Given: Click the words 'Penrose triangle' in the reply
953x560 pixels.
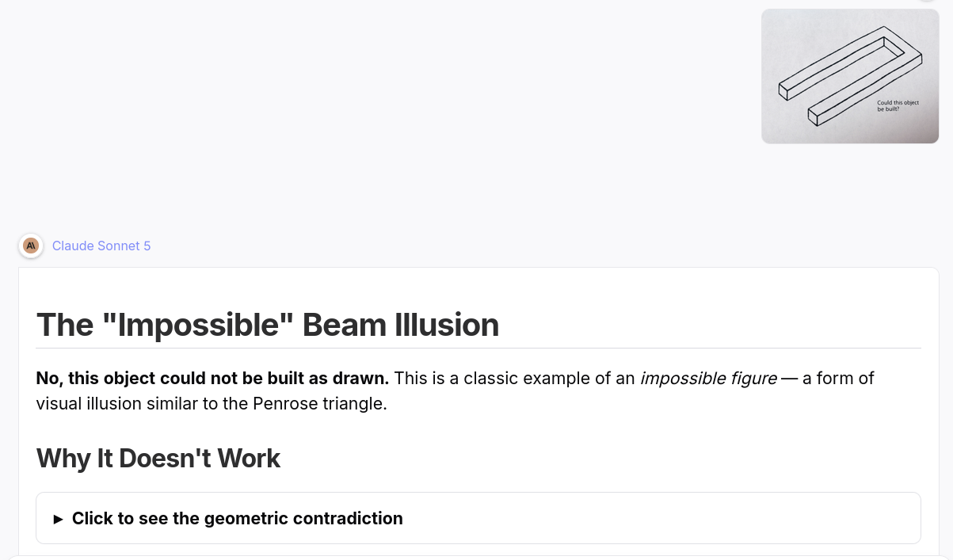Looking at the screenshot, I should coord(319,404).
